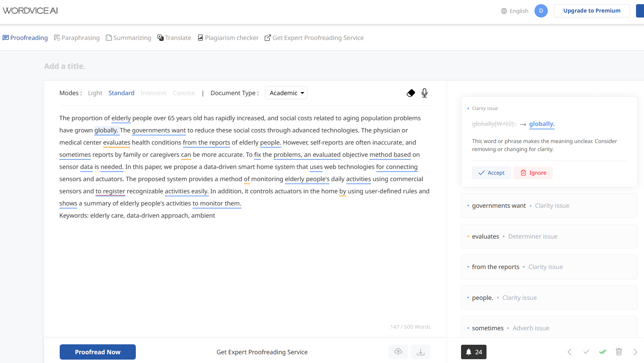644x363 pixels.
Task: Open the Academic document type dropdown
Action: tap(286, 93)
